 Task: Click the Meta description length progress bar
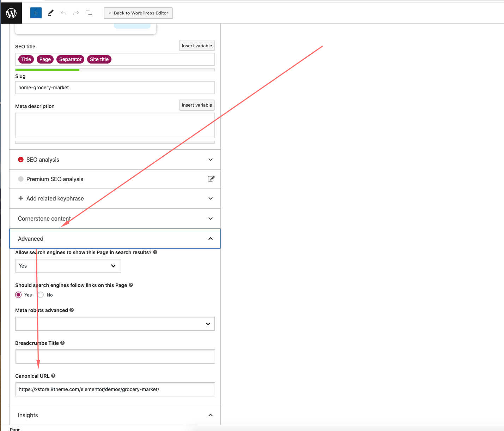click(x=115, y=142)
